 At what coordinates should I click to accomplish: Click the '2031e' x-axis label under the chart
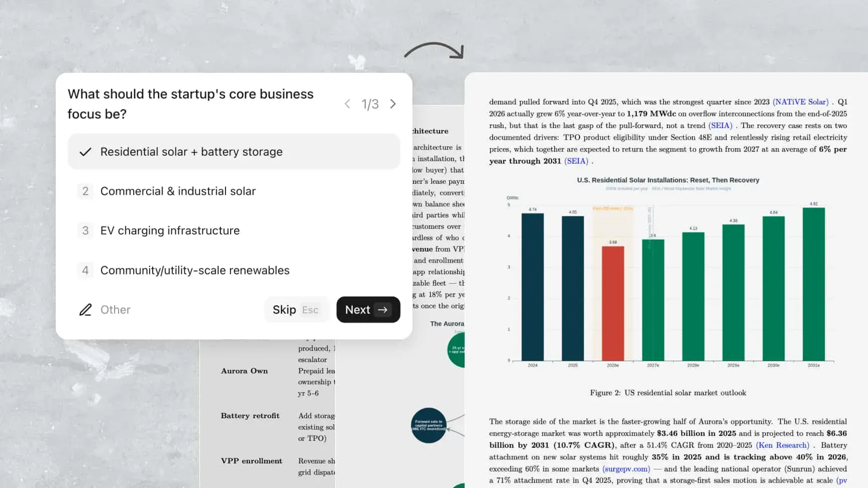pos(814,365)
